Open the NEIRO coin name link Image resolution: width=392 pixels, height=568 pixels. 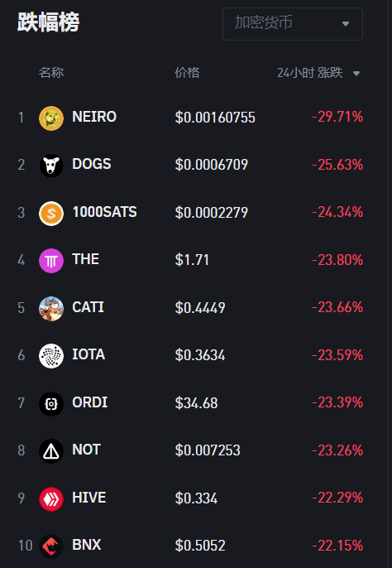(x=94, y=117)
